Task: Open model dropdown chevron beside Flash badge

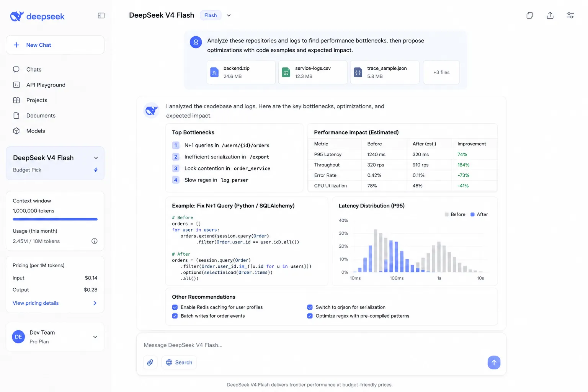Action: click(229, 15)
